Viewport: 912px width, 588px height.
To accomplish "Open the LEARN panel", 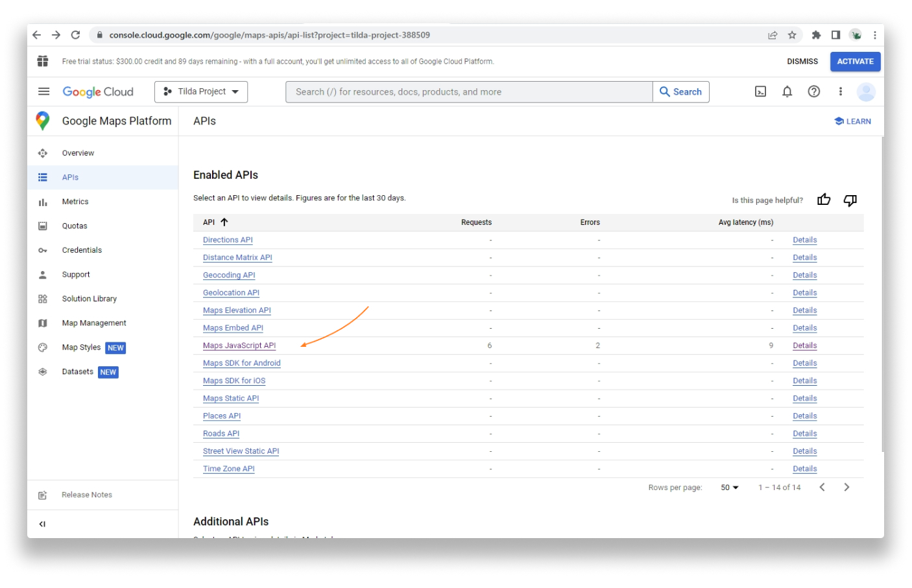I will pos(852,121).
